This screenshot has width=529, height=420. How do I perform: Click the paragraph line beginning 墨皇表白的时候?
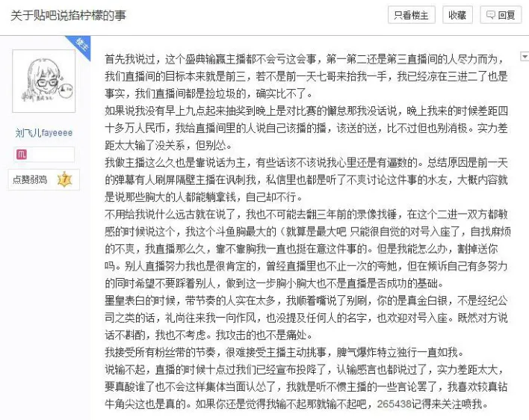(x=306, y=300)
